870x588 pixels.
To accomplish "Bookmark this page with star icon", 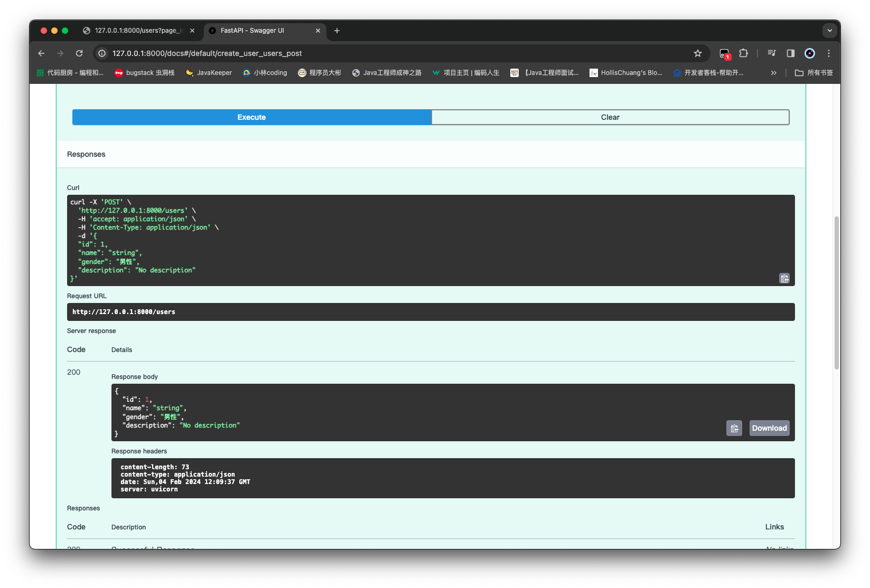I will click(x=697, y=53).
